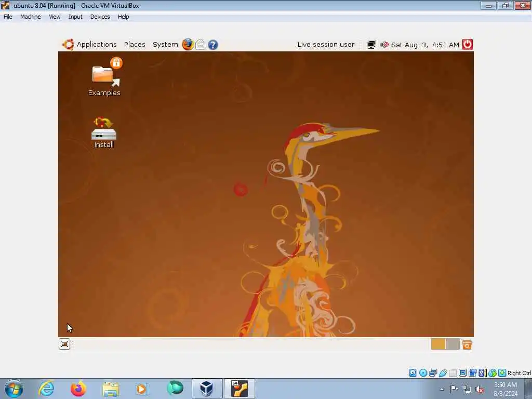Click the keyboard capture green arrow icon
The width and height of the screenshot is (532, 399).
point(502,373)
